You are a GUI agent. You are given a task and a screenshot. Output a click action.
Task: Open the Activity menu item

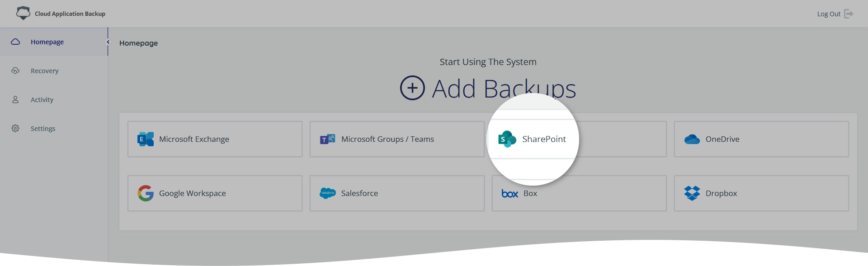pyautogui.click(x=54, y=99)
